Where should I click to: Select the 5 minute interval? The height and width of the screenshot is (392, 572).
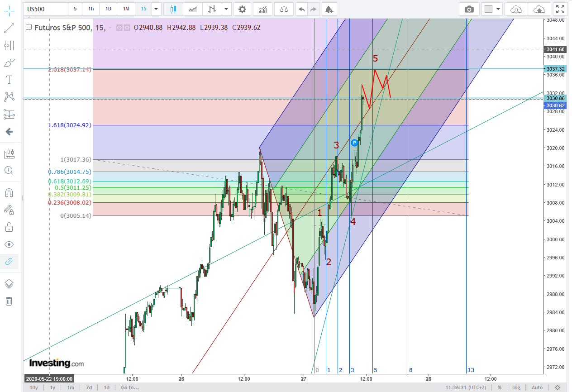(x=75, y=9)
